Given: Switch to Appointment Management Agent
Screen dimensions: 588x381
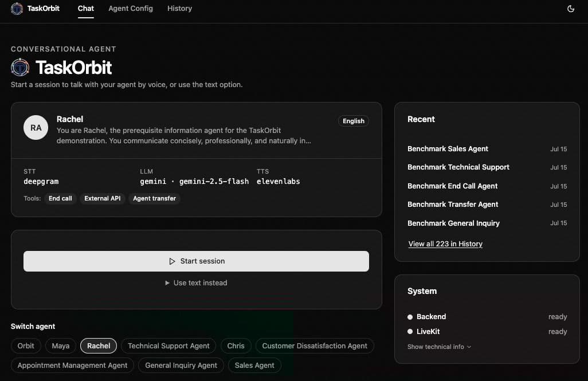Looking at the screenshot, I should coord(72,366).
